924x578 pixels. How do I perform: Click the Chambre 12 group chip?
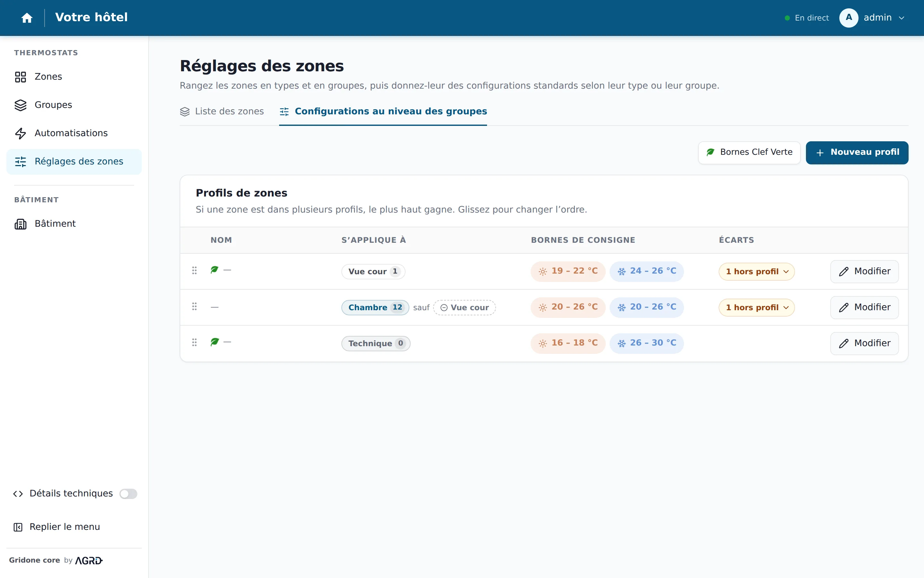pos(375,307)
